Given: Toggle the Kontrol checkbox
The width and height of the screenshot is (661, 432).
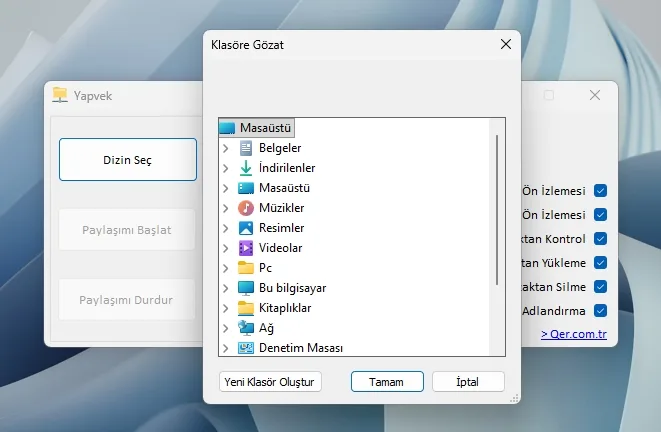Looking at the screenshot, I should [601, 239].
